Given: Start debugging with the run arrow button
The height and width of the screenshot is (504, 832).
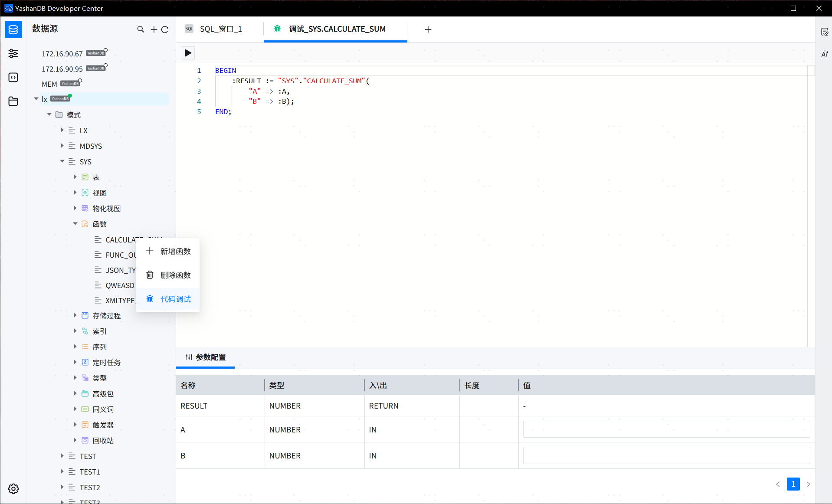Looking at the screenshot, I should coord(188,52).
